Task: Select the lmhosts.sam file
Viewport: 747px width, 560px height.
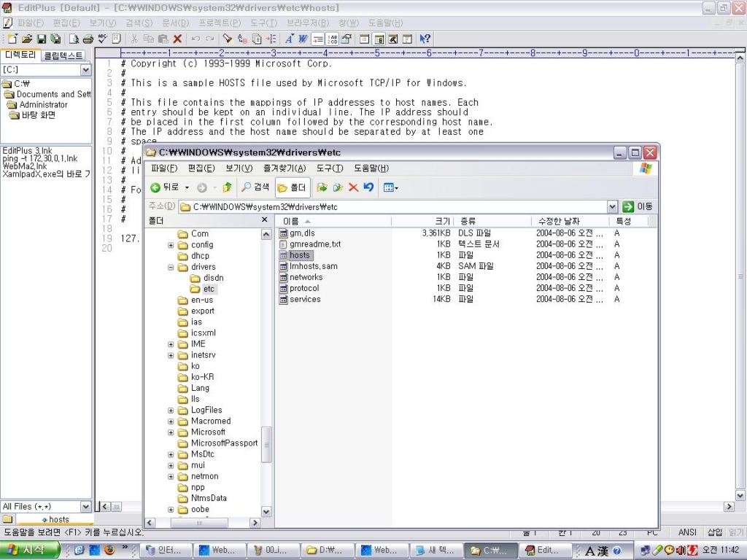Action: (314, 266)
